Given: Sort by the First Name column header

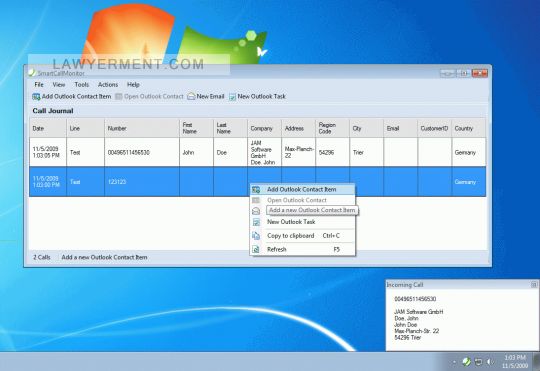Looking at the screenshot, I should (196, 128).
